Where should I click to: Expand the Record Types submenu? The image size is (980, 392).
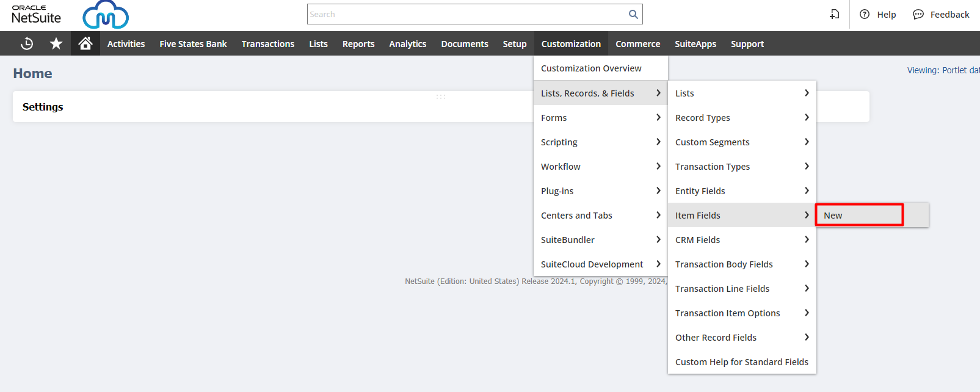(x=741, y=117)
